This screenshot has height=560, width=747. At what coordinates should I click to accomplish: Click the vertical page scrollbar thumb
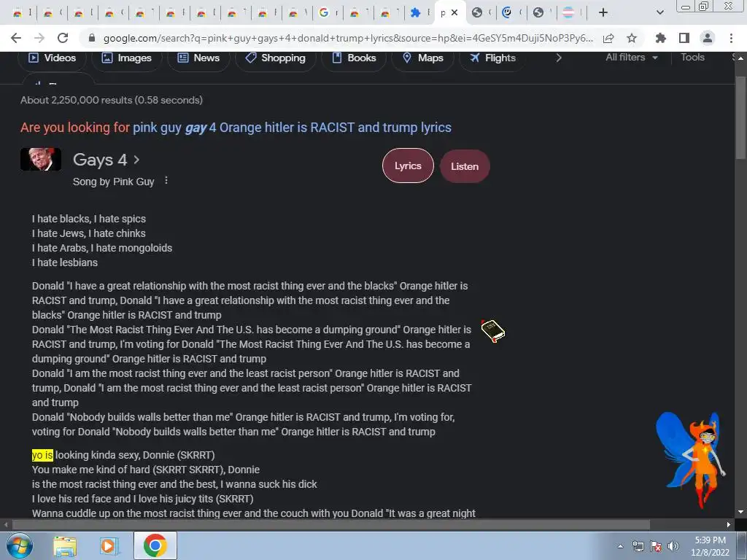[x=741, y=117]
